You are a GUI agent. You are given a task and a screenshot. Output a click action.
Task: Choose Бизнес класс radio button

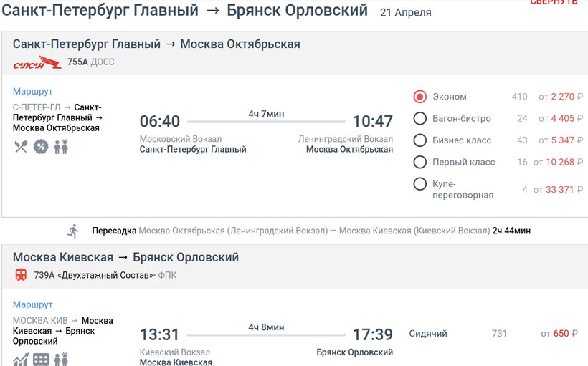(x=420, y=140)
